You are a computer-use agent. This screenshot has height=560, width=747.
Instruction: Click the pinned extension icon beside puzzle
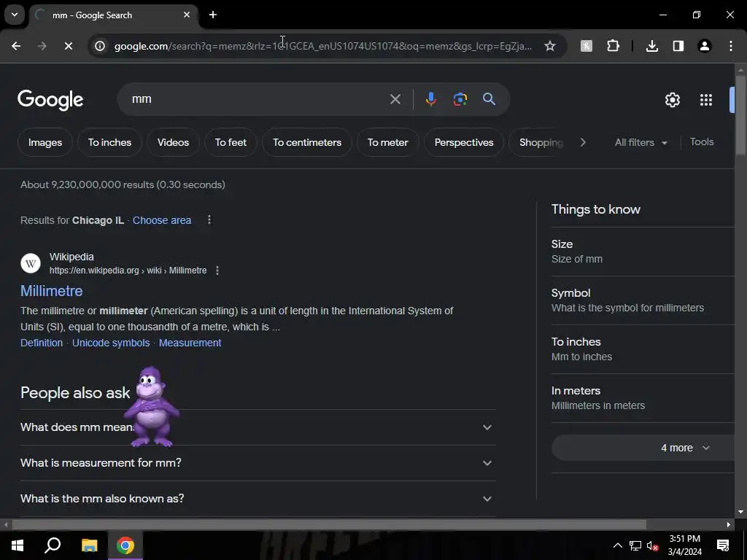point(586,46)
